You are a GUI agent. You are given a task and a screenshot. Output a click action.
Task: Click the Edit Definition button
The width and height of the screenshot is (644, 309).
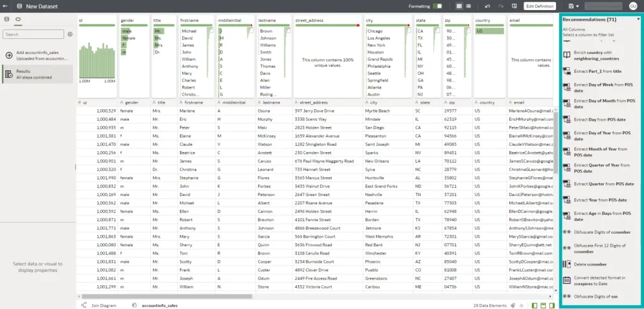(540, 6)
